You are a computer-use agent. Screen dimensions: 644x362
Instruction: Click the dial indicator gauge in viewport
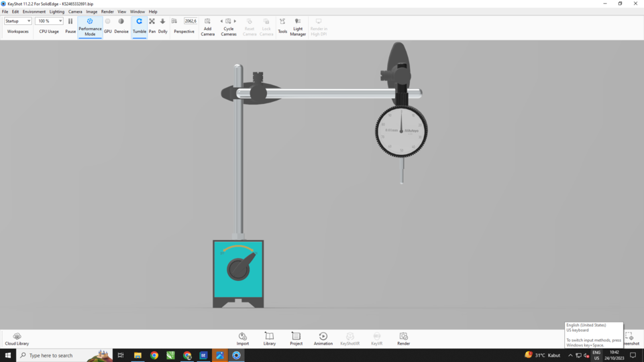pos(401,131)
